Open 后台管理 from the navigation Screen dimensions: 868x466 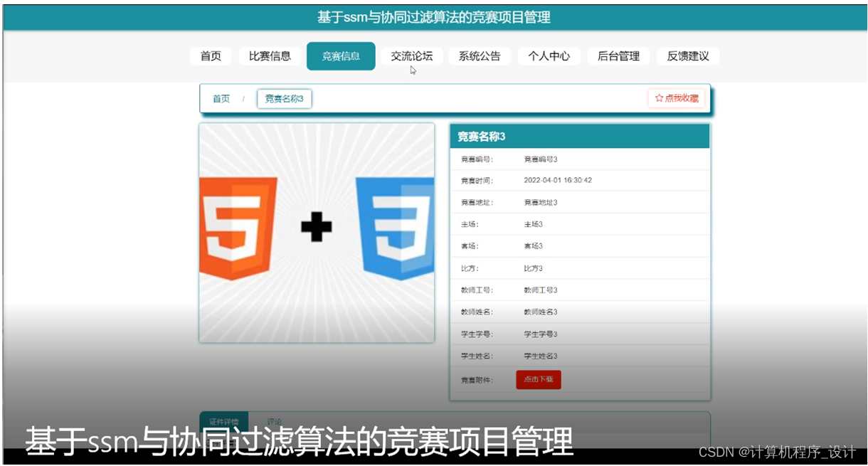pyautogui.click(x=618, y=56)
